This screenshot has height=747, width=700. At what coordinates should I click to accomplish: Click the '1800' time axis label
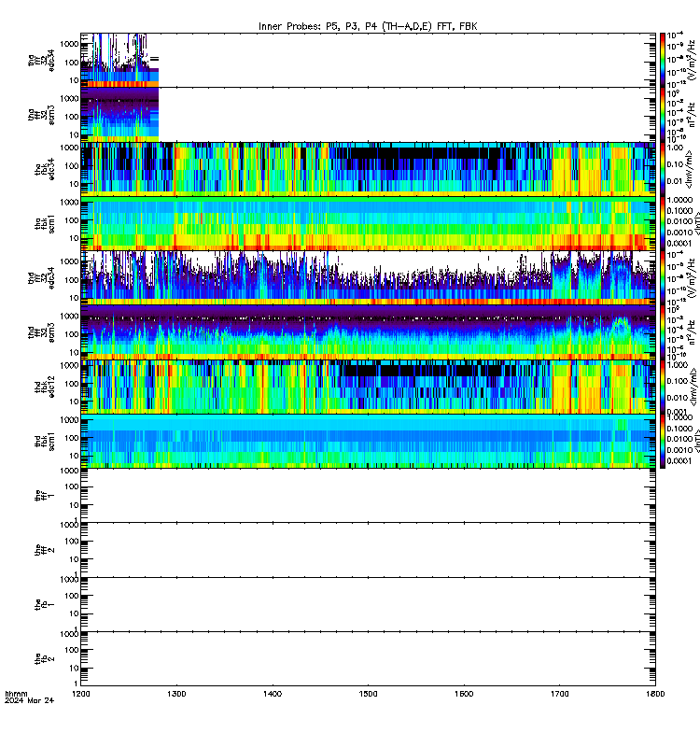click(x=655, y=694)
